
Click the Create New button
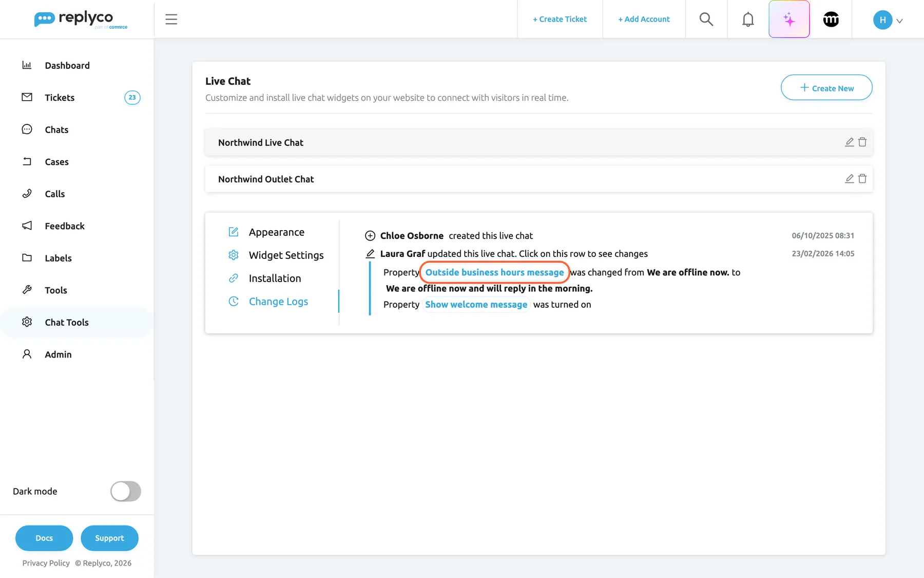[826, 88]
